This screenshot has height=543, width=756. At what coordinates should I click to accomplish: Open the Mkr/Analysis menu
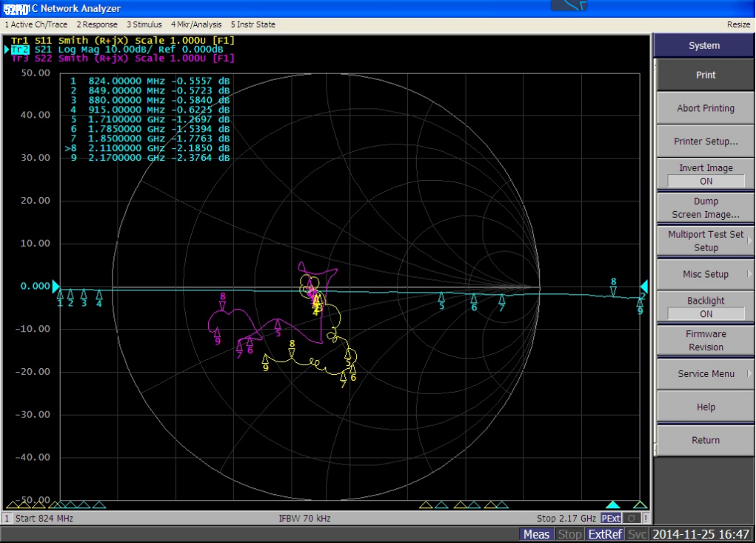196,24
